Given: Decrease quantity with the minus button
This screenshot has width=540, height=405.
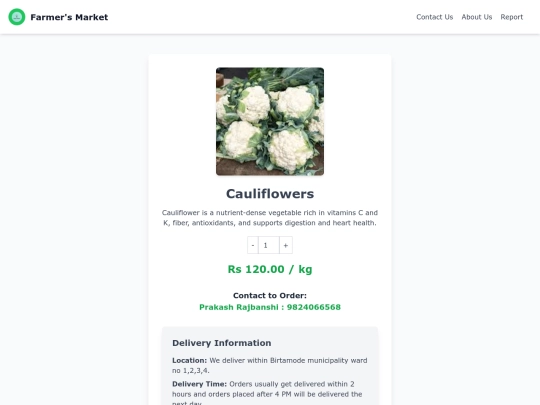Looking at the screenshot, I should pos(253,245).
